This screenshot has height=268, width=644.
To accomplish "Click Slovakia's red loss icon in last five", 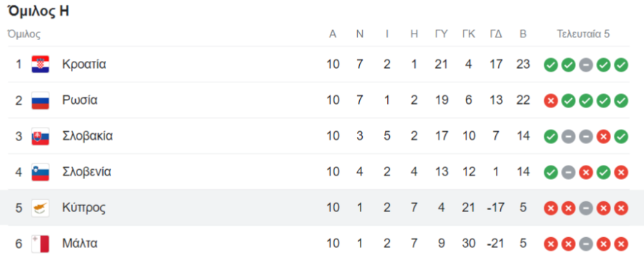I will tap(603, 137).
